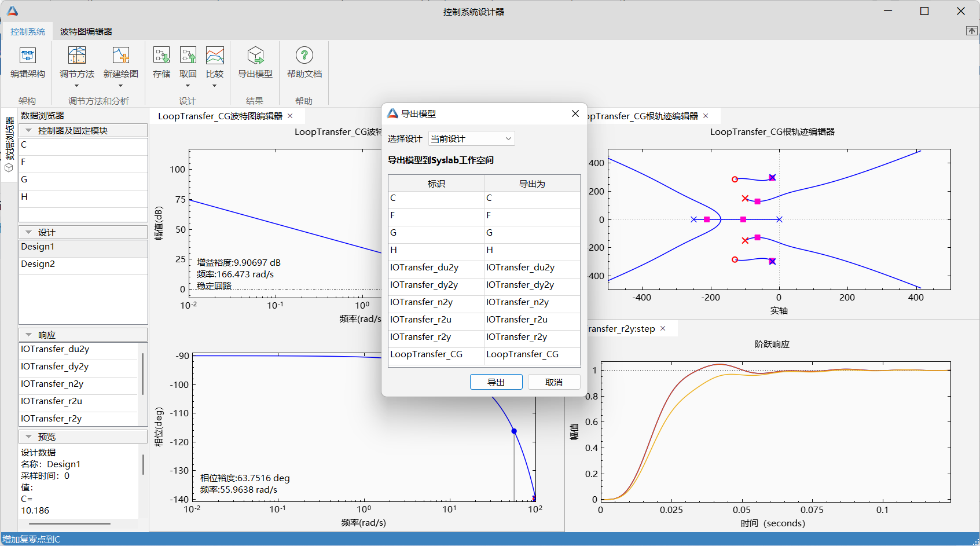Screen dimensions: 980x546
Task: Select IOTransfer_r2y in 响应 list
Action: tap(79, 419)
